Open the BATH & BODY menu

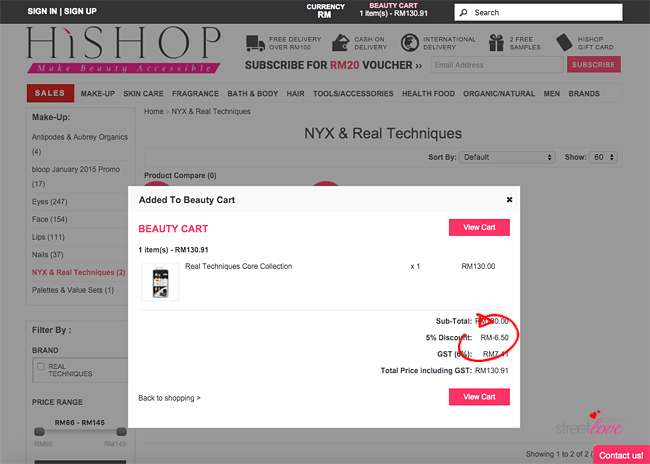pos(252,94)
